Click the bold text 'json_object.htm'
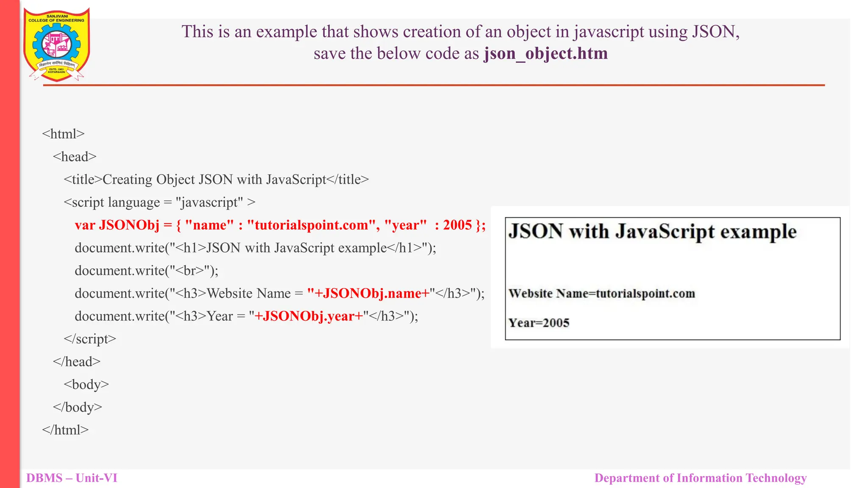The width and height of the screenshot is (868, 488). pos(546,54)
